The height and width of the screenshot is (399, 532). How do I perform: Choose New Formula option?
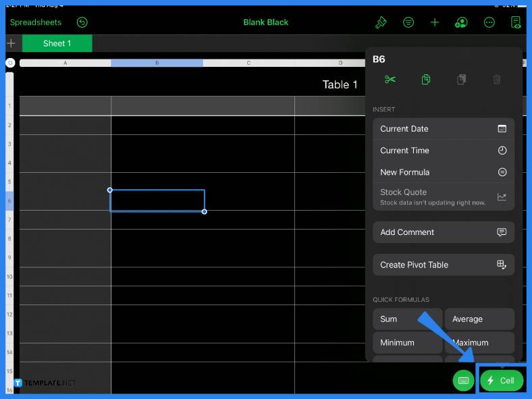[443, 172]
